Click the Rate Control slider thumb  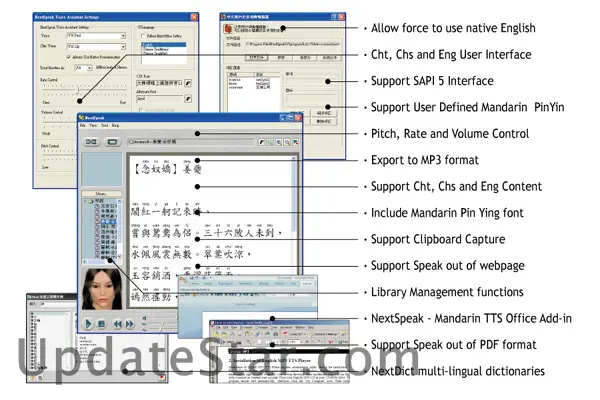[78, 90]
